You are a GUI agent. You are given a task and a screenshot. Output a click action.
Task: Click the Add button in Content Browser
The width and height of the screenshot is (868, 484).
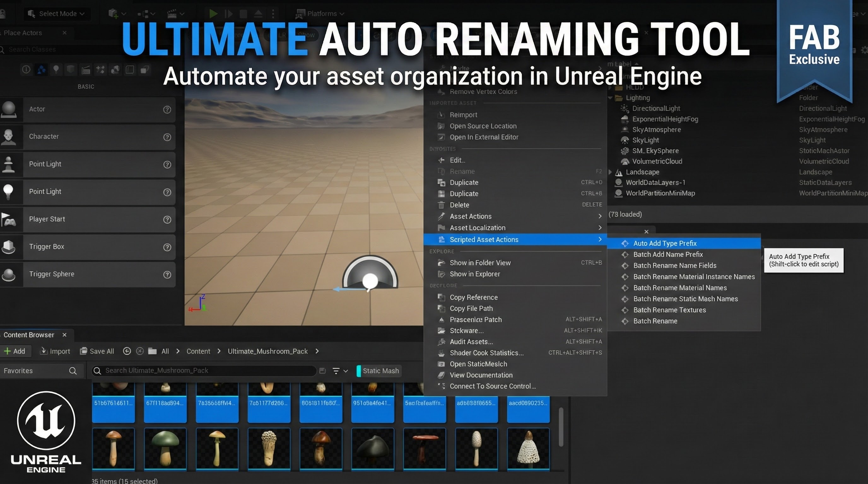[15, 351]
